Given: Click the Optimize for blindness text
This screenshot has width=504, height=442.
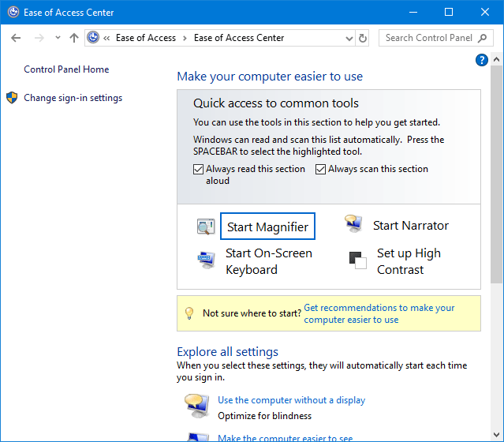Looking at the screenshot, I should [264, 416].
